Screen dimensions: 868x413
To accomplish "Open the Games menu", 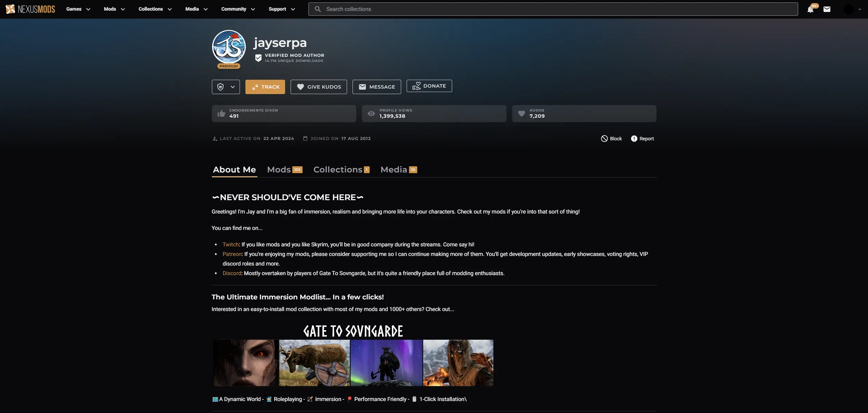I will click(x=78, y=9).
